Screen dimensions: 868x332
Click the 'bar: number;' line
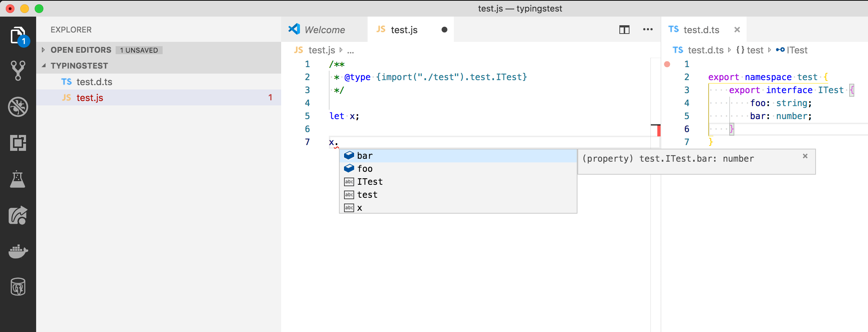click(x=781, y=116)
